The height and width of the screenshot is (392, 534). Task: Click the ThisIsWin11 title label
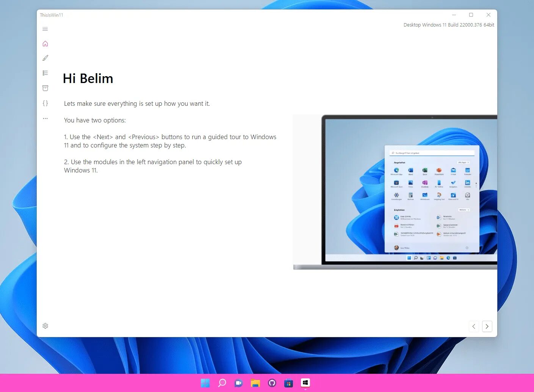(52, 15)
